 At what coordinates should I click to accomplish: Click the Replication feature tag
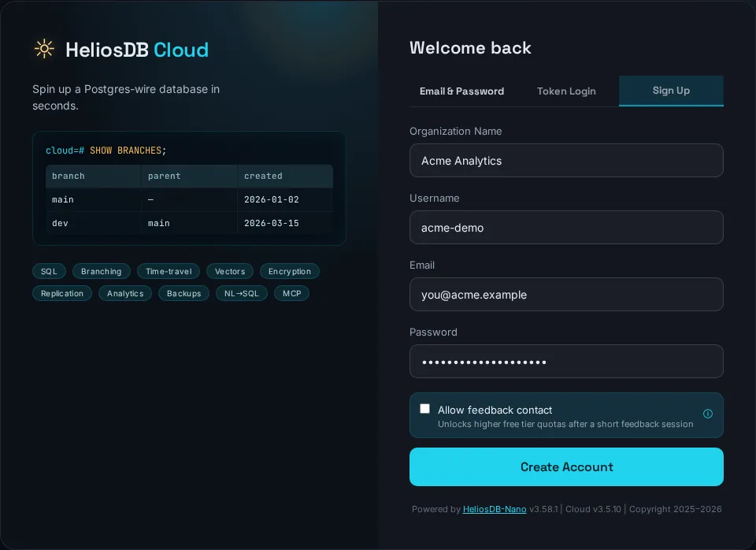(x=62, y=293)
